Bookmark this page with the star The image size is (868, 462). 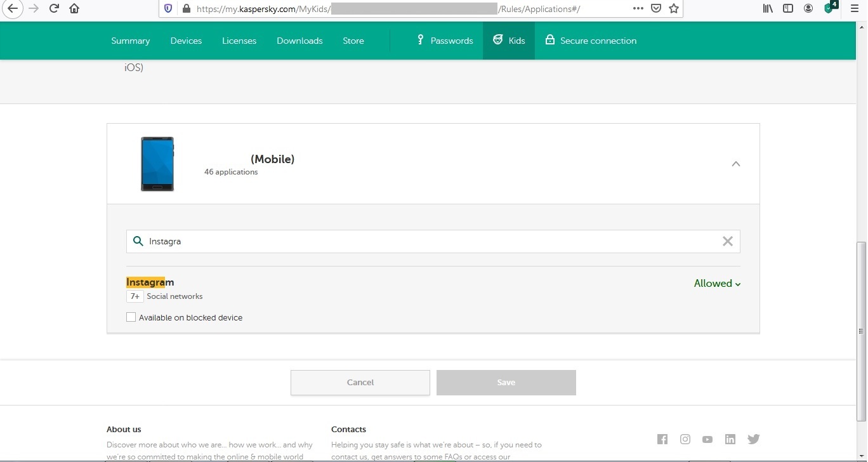tap(674, 9)
